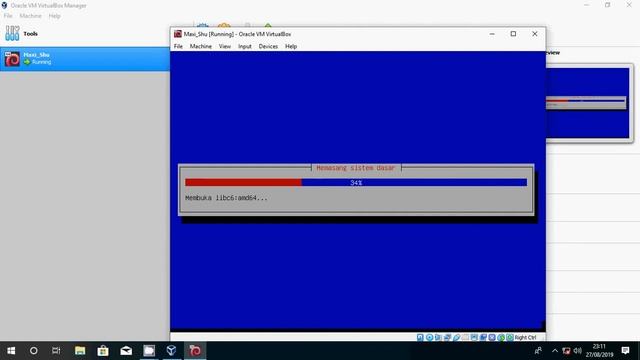Open Cortana search circle on taskbar

[33, 351]
